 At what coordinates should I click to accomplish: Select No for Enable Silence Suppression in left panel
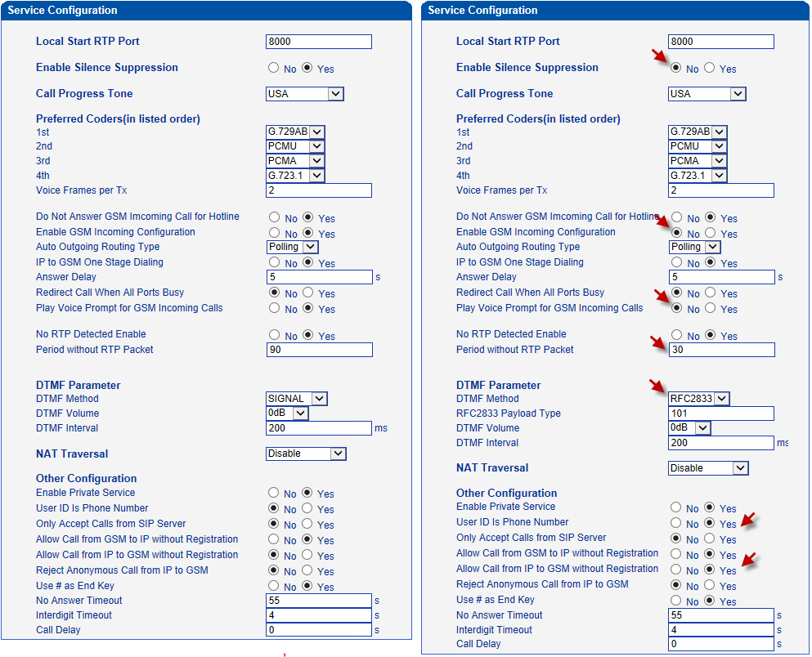click(274, 69)
